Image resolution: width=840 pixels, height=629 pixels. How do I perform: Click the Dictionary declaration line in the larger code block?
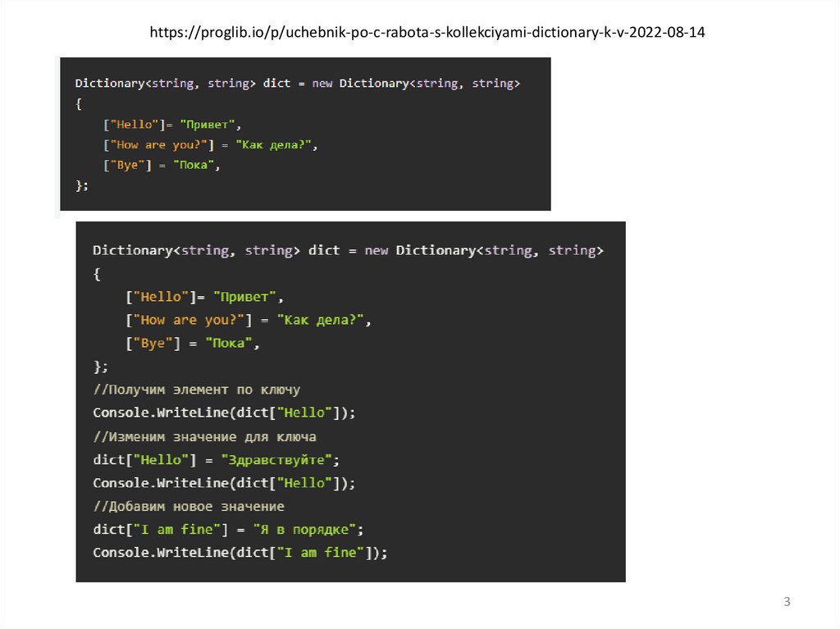(348, 250)
